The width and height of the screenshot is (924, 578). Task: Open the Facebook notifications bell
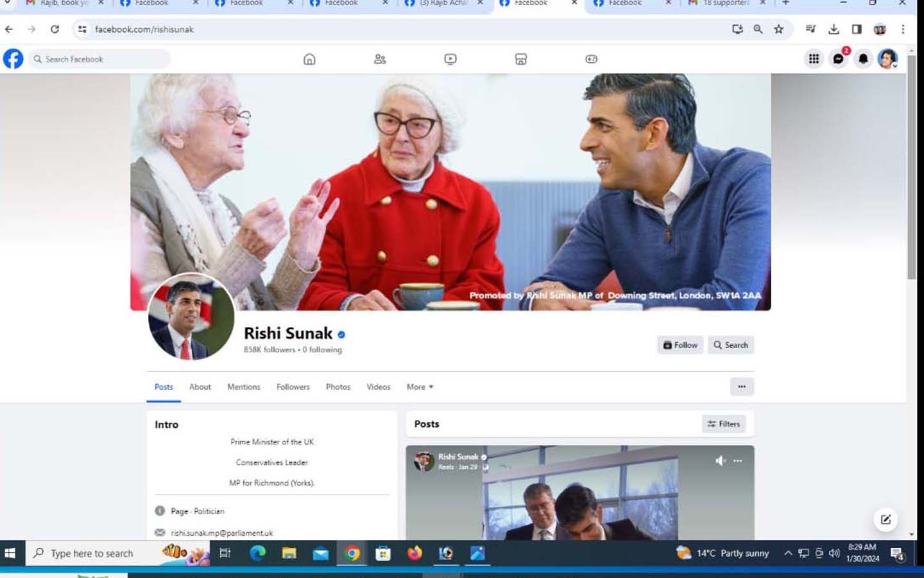click(x=864, y=59)
